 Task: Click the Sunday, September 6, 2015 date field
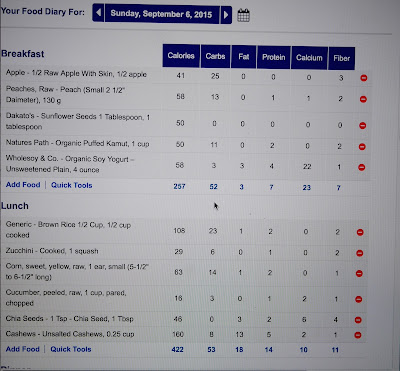pos(162,14)
